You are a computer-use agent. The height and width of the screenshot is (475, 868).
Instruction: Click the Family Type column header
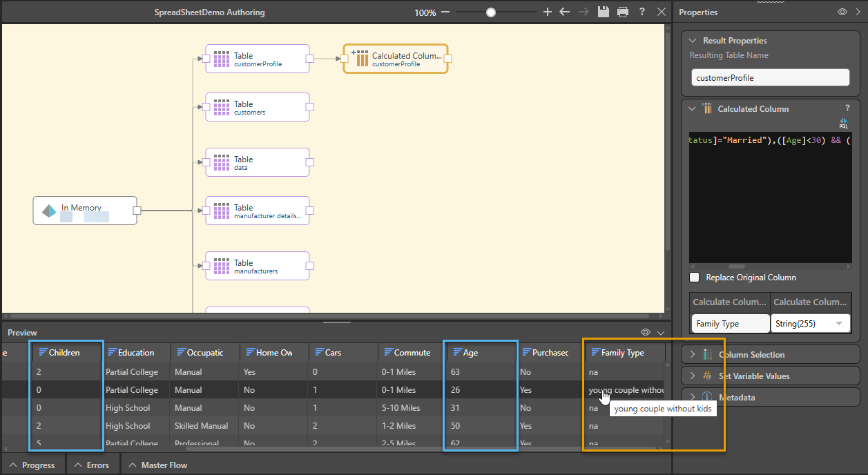621,352
